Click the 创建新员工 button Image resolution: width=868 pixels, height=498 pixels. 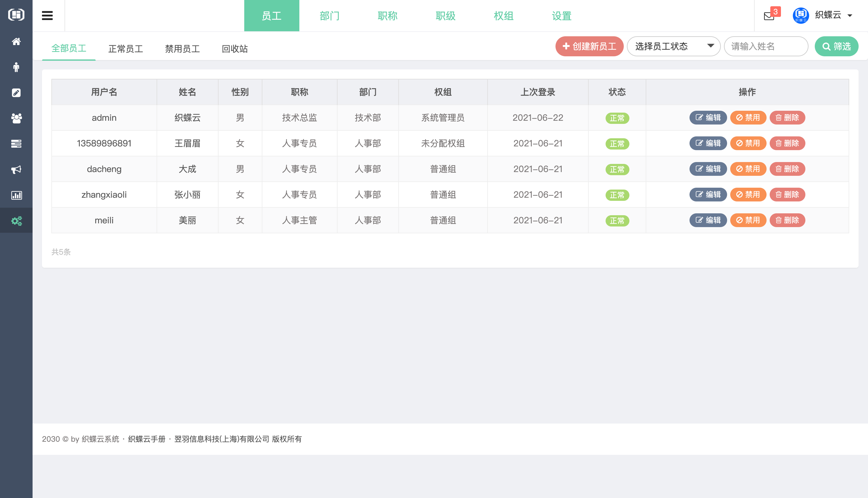point(589,46)
